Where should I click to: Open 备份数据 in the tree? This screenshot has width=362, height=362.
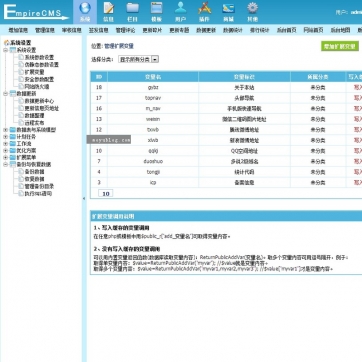coord(34,172)
